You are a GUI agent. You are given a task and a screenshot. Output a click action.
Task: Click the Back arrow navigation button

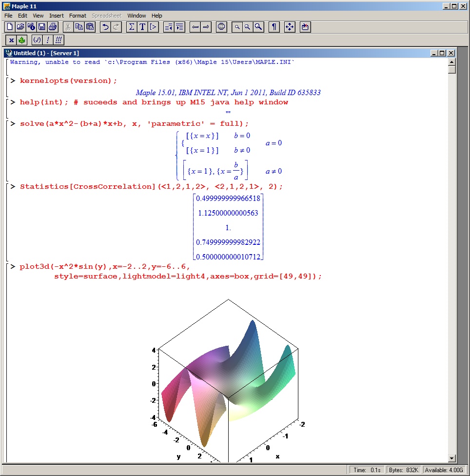point(196,27)
